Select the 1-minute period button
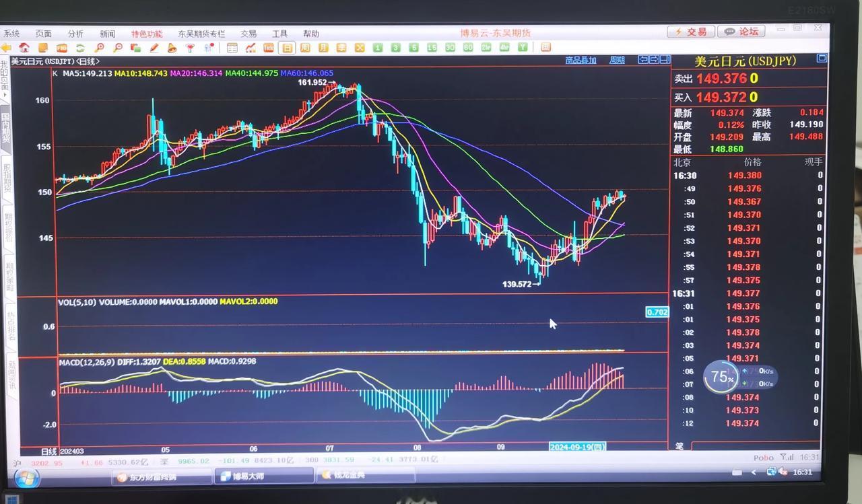 click(378, 47)
